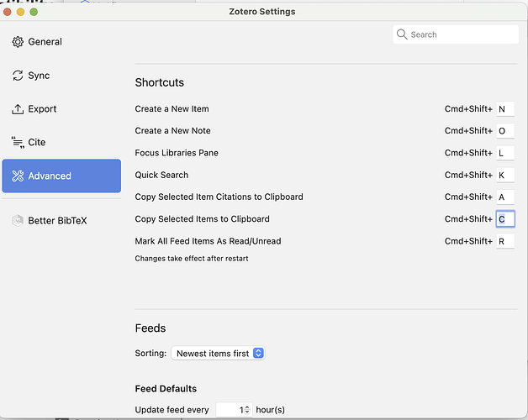
Task: Click the Zotero Settings window title
Action: point(262,12)
